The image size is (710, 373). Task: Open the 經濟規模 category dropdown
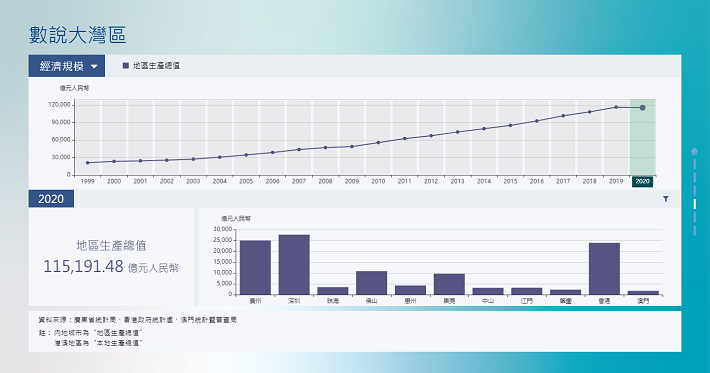(x=67, y=66)
